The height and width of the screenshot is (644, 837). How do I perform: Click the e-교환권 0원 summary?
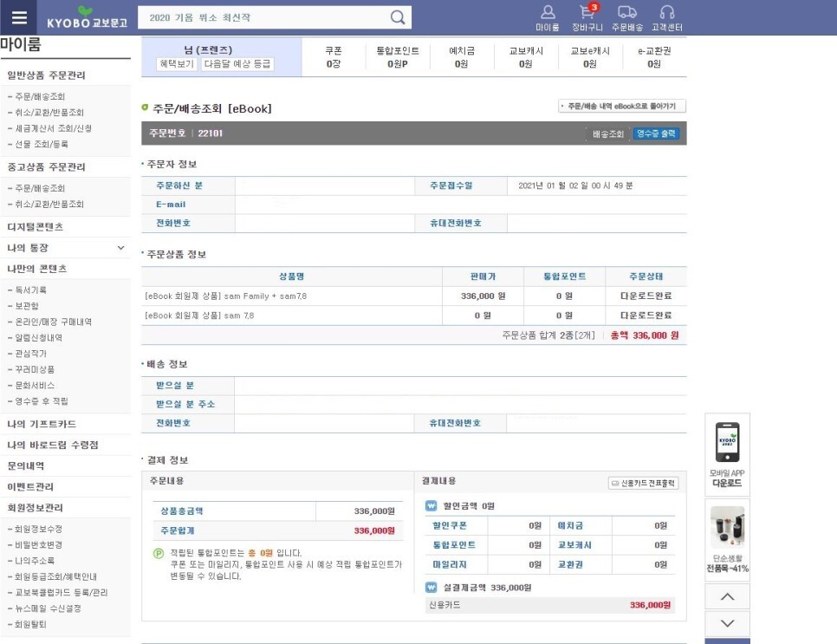pyautogui.click(x=654, y=57)
